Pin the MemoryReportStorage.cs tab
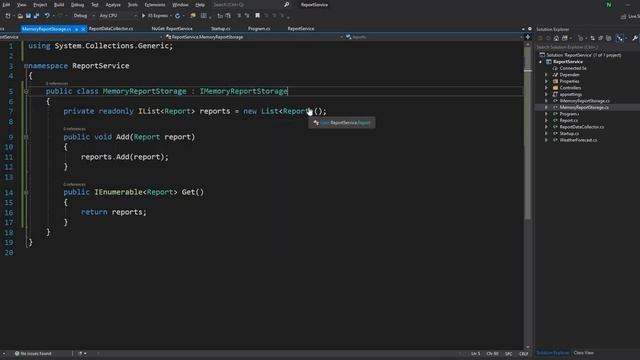This screenshot has height=360, width=640. pyautogui.click(x=76, y=29)
